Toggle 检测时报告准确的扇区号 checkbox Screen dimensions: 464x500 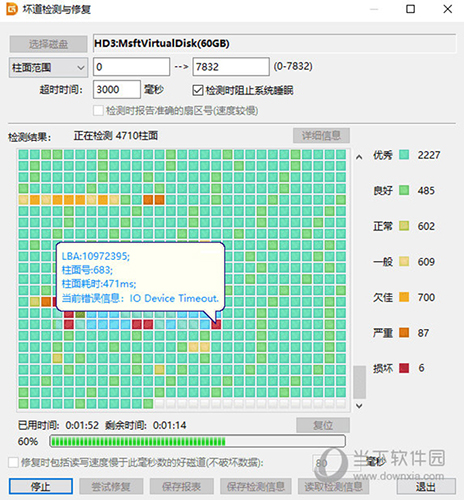[x=98, y=110]
